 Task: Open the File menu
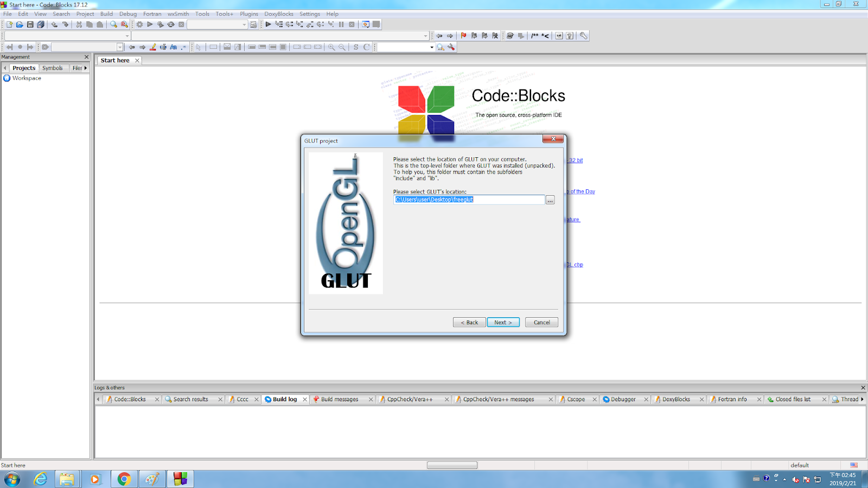[8, 14]
